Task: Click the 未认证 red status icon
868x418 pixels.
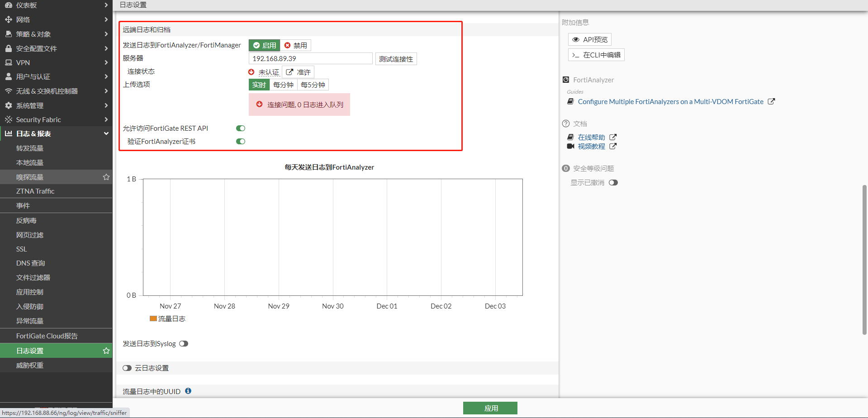Action: 251,72
